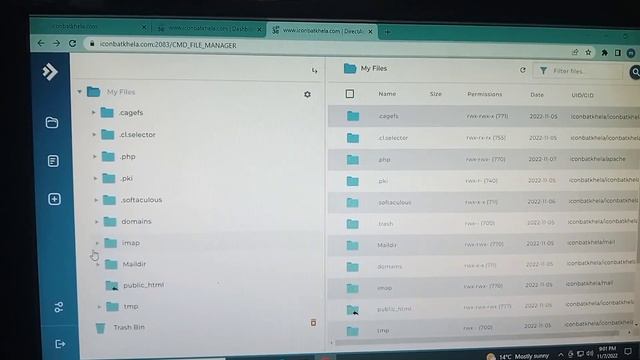Click the tree panel collapse arrow icon
The width and height of the screenshot is (640, 360).
[x=314, y=71]
